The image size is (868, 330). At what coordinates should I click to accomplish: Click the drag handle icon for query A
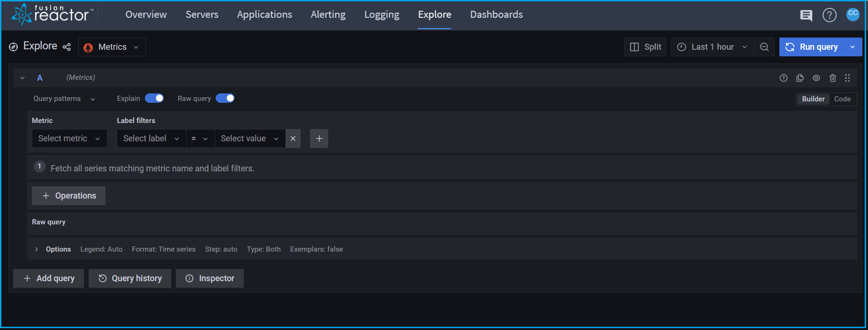[847, 78]
